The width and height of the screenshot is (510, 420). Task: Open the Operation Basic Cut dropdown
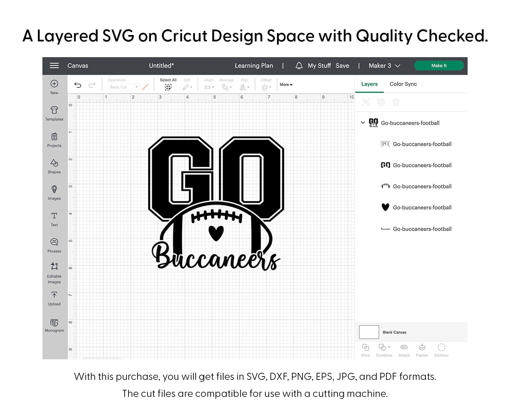point(124,87)
